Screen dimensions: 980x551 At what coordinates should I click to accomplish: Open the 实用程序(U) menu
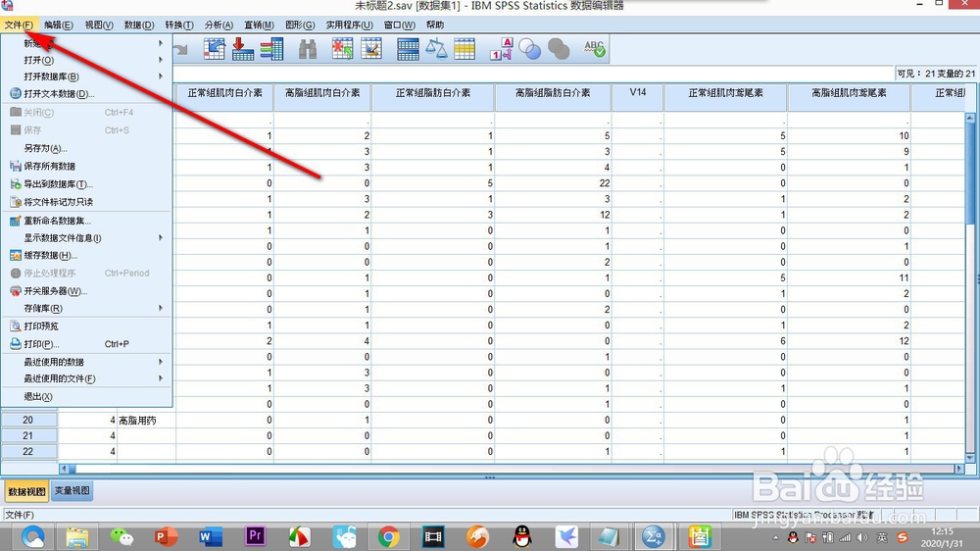[350, 25]
